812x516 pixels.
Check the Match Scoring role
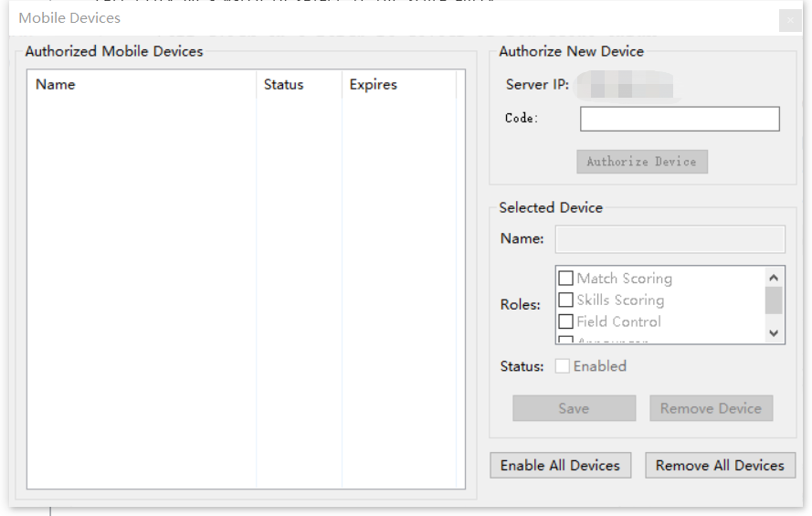(566, 279)
